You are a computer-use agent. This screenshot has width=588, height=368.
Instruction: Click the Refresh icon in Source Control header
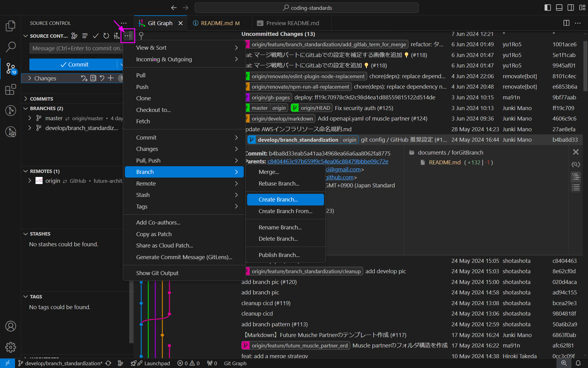pos(106,36)
